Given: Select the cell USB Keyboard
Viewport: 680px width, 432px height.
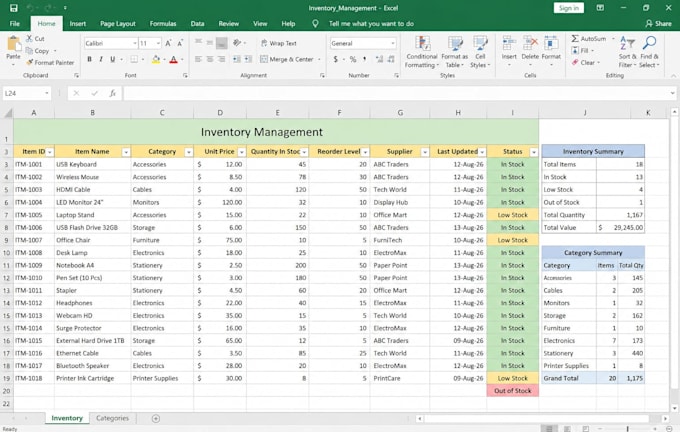Looking at the screenshot, I should (x=92, y=164).
